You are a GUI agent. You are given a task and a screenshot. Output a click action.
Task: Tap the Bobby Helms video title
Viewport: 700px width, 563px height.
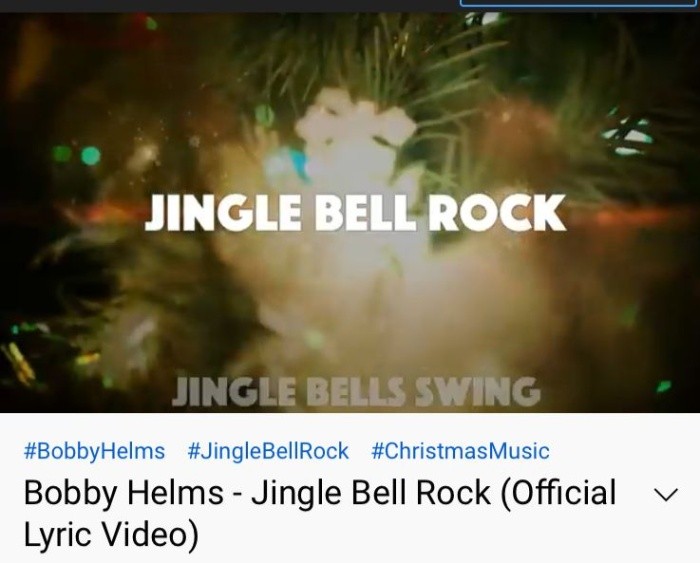coord(320,513)
